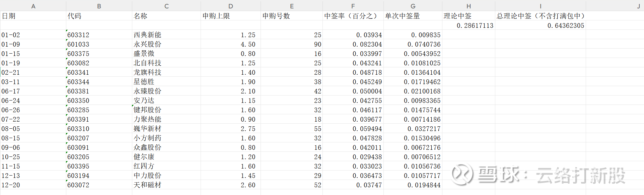Select name cell 中力股份

[166, 175]
